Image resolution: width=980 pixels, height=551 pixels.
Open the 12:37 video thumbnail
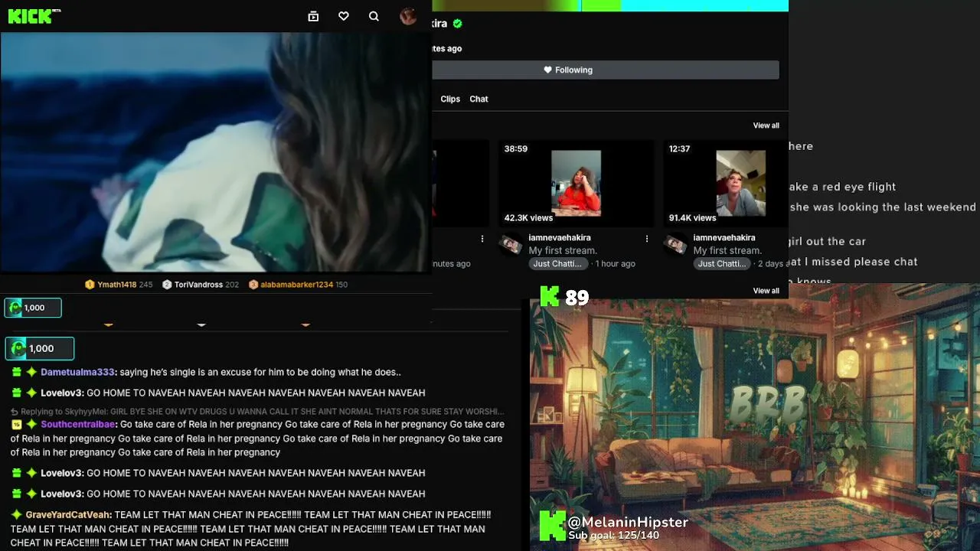726,183
